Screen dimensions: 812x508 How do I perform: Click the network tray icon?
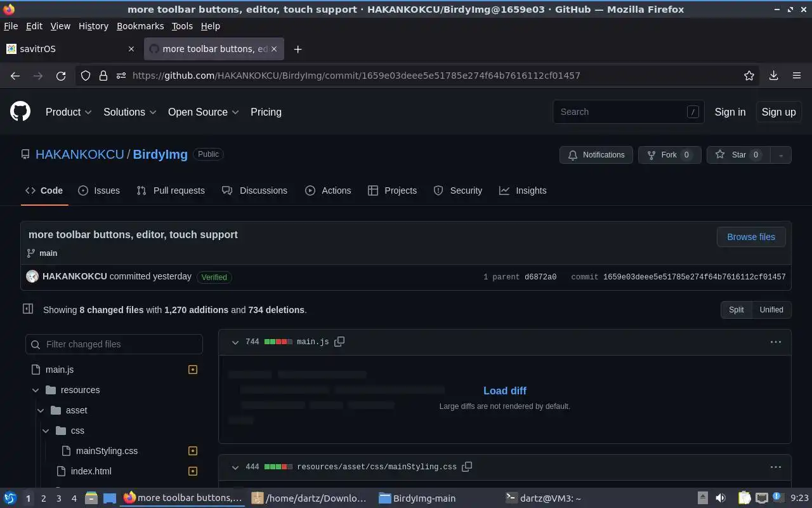tap(762, 498)
